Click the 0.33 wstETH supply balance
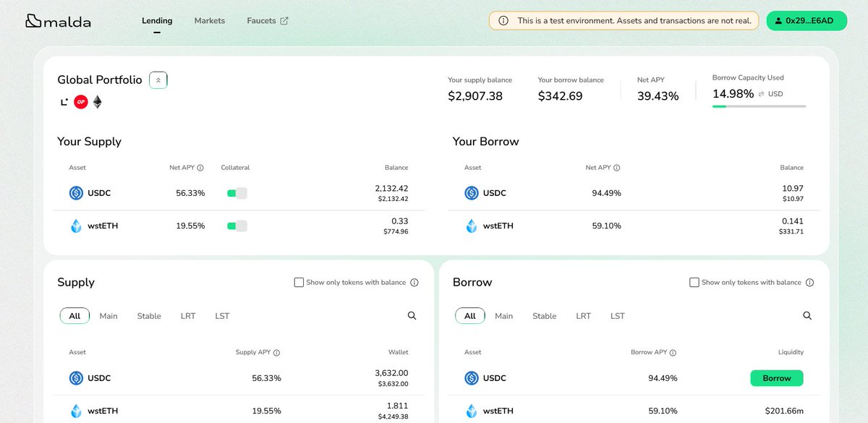 [x=400, y=221]
